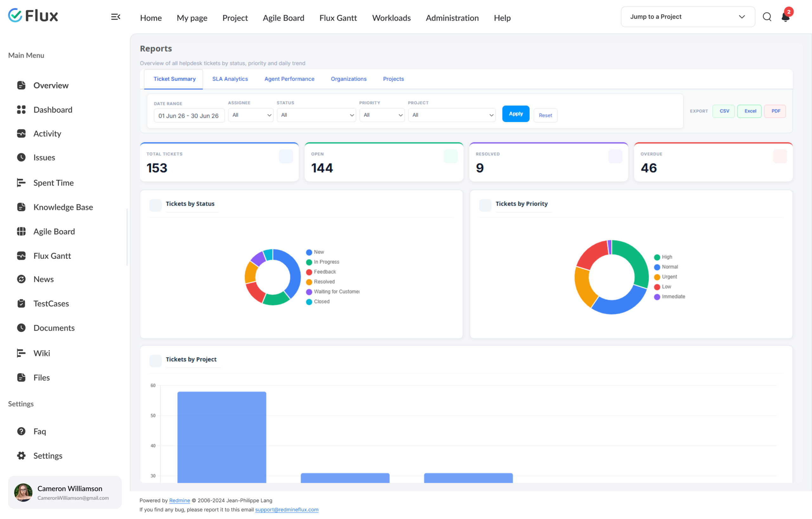Viewport: 812px width, 519px height.
Task: Toggle the Urgent priority legend swatch
Action: [x=657, y=277]
